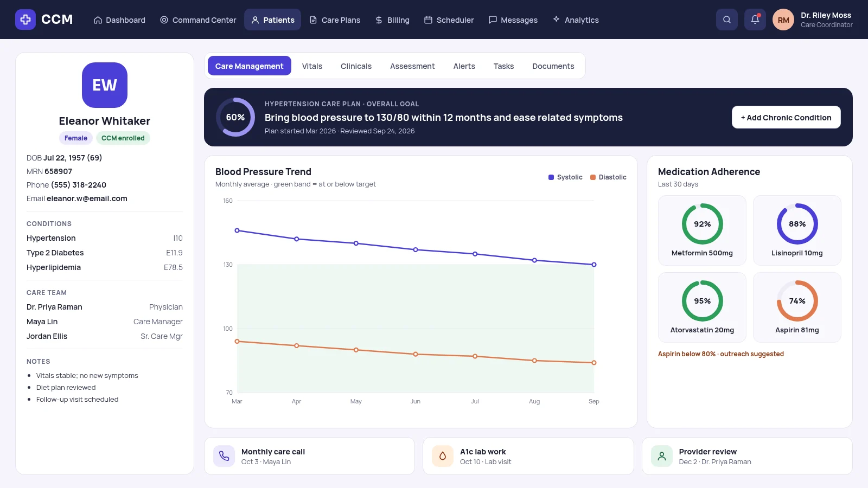Click the RM user avatar
Screen dimensions: 868x488
coord(783,20)
